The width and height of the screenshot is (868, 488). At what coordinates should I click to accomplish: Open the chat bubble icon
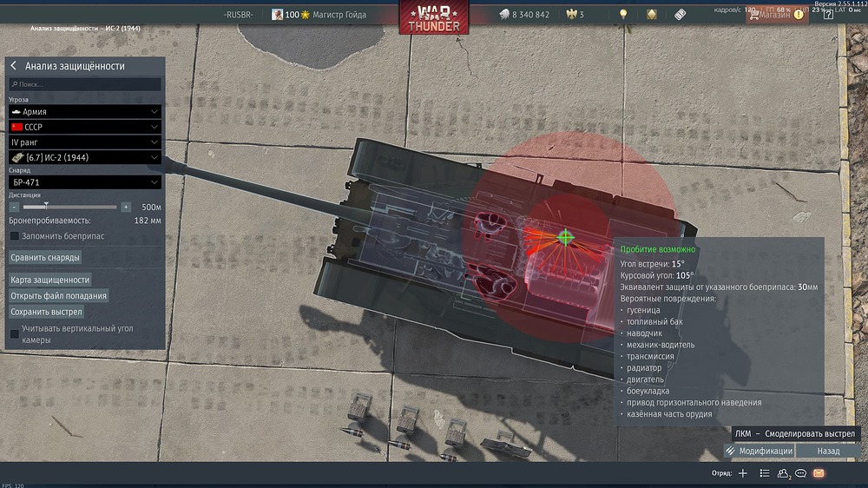[800, 473]
